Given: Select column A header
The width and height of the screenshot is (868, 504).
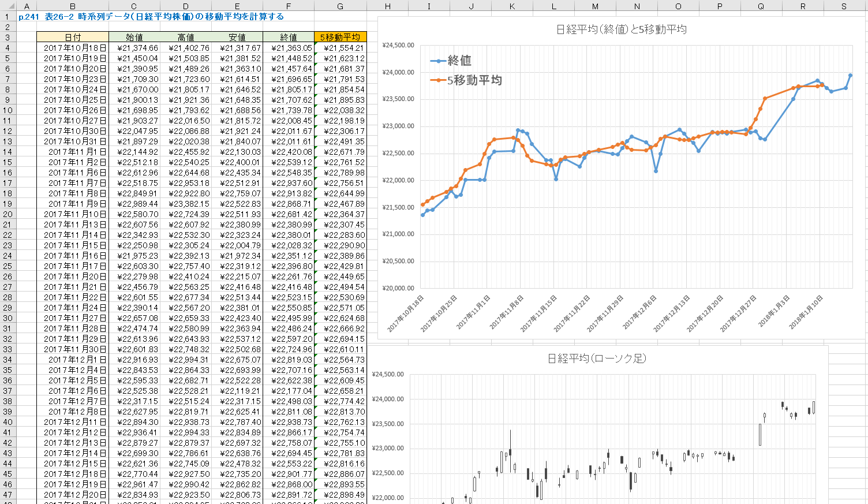Looking at the screenshot, I should pos(27,6).
